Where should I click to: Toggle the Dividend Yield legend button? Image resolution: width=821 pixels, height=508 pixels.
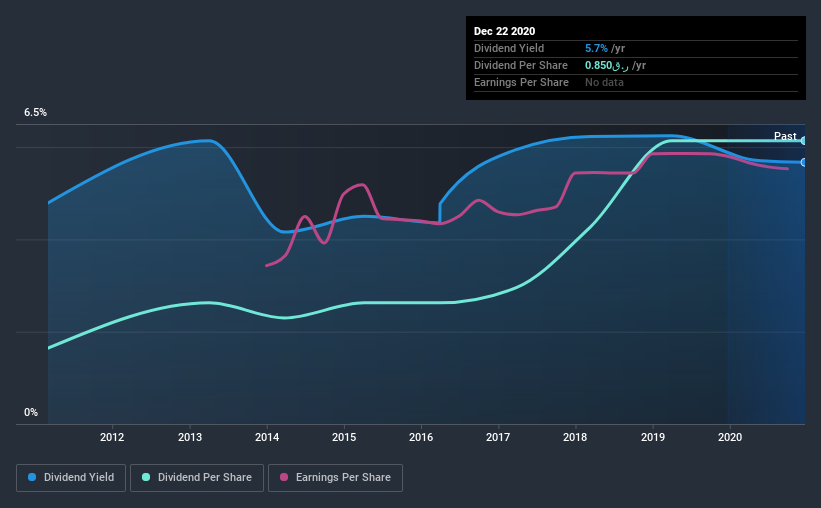71,478
